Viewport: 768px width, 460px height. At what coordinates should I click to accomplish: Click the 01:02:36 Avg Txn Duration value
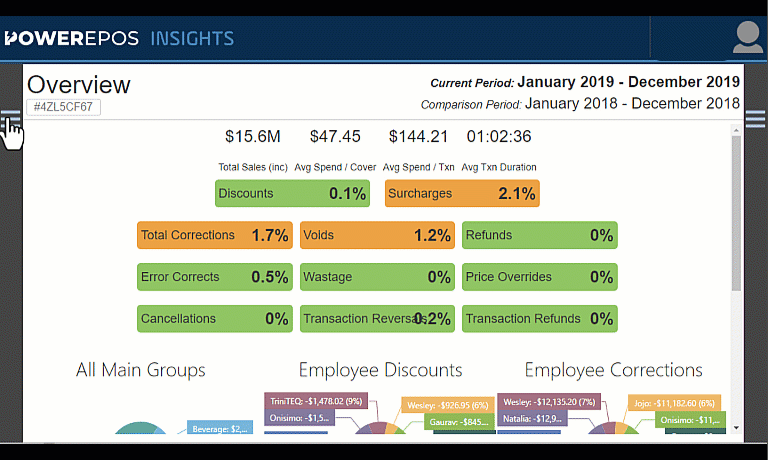point(499,136)
